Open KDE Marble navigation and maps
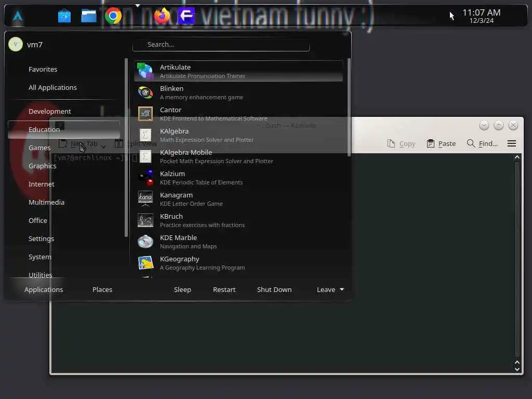This screenshot has height=399, width=532. coord(238,242)
